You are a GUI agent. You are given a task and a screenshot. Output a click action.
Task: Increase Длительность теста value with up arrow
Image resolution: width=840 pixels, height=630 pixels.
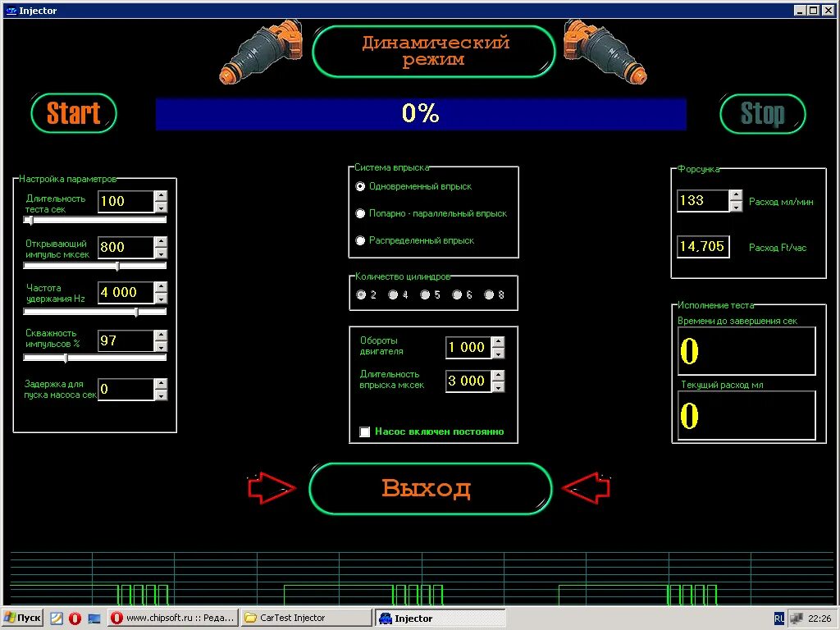click(161, 196)
